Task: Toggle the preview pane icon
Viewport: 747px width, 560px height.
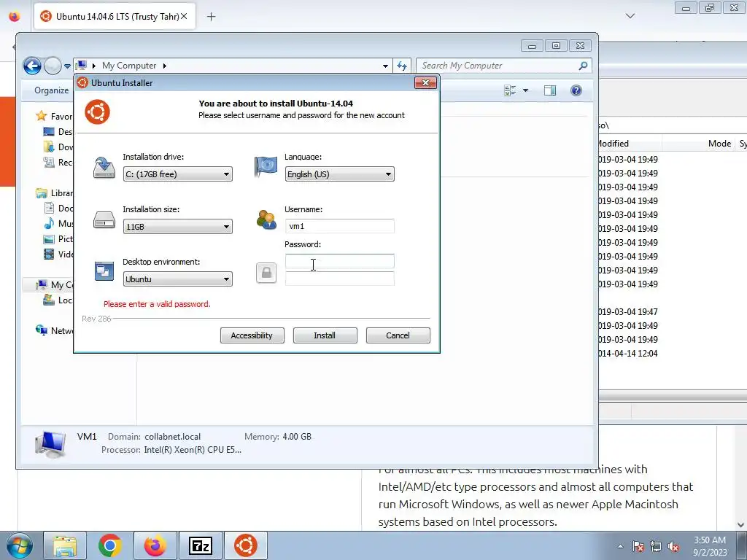Action: click(550, 90)
